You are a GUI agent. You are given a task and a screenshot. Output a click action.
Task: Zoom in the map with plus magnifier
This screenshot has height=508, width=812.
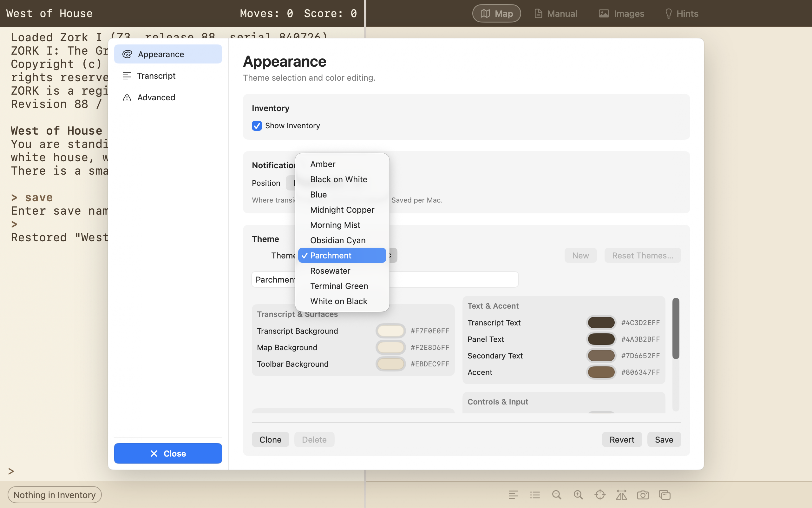(x=578, y=495)
